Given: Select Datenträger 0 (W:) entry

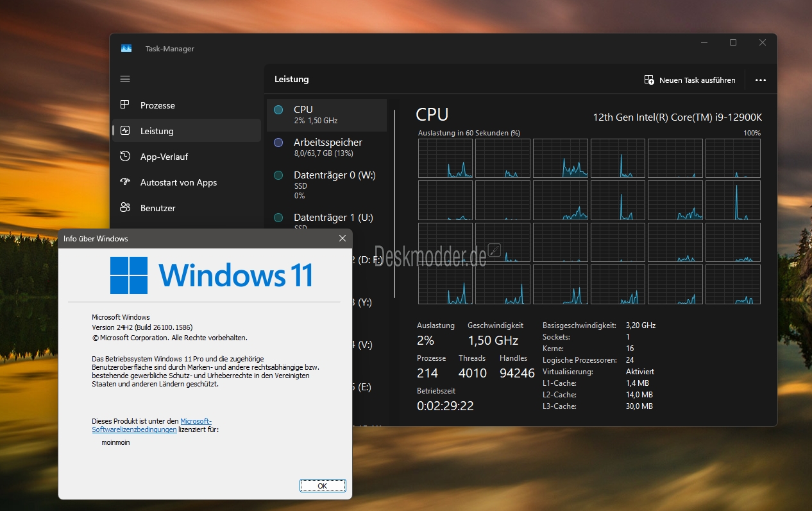Looking at the screenshot, I should point(327,185).
